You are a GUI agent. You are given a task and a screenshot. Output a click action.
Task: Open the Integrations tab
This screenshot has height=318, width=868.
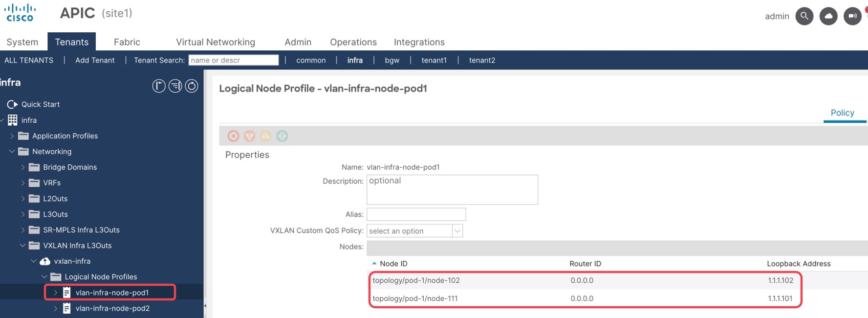click(419, 42)
